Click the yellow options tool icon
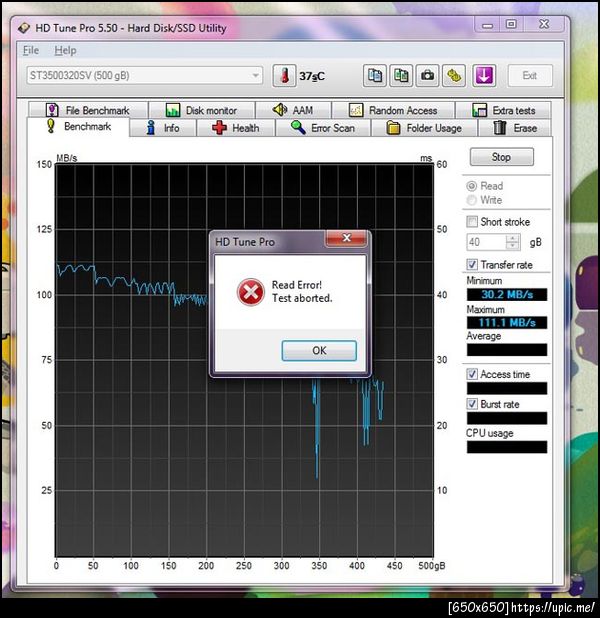 454,75
